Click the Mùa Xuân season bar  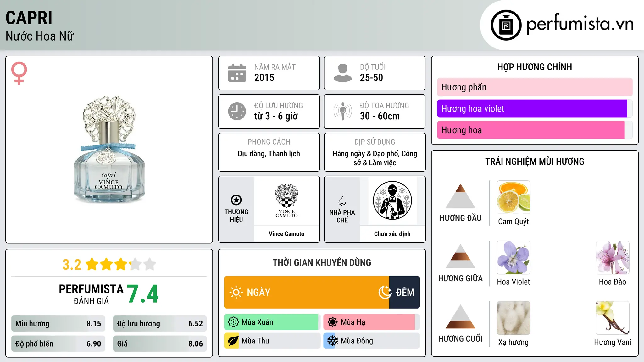272,322
